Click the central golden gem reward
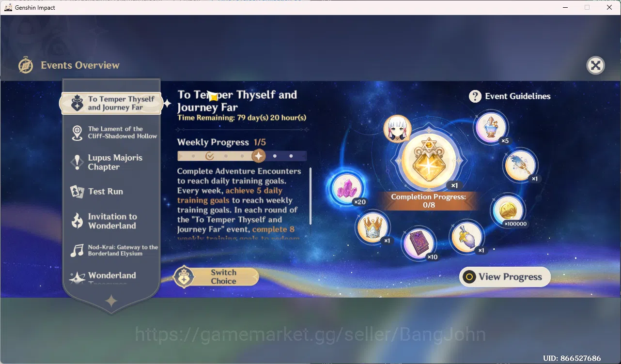 tap(429, 161)
